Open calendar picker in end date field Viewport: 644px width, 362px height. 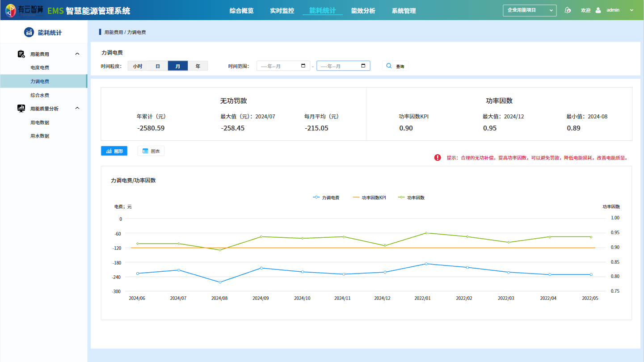(363, 66)
